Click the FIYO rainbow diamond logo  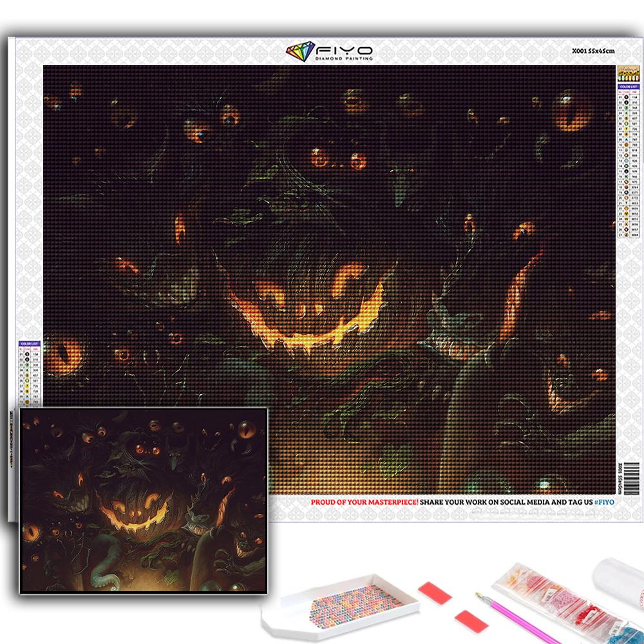(299, 52)
